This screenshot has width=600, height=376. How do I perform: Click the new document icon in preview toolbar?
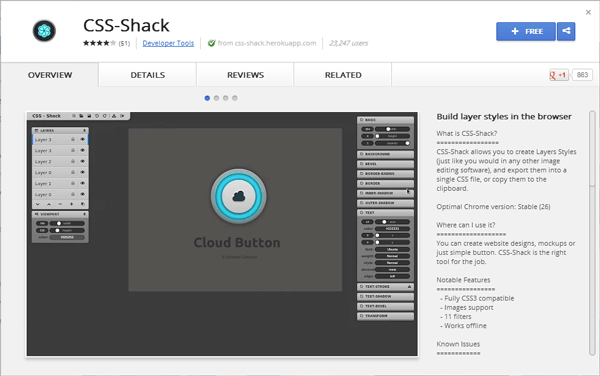click(x=74, y=116)
